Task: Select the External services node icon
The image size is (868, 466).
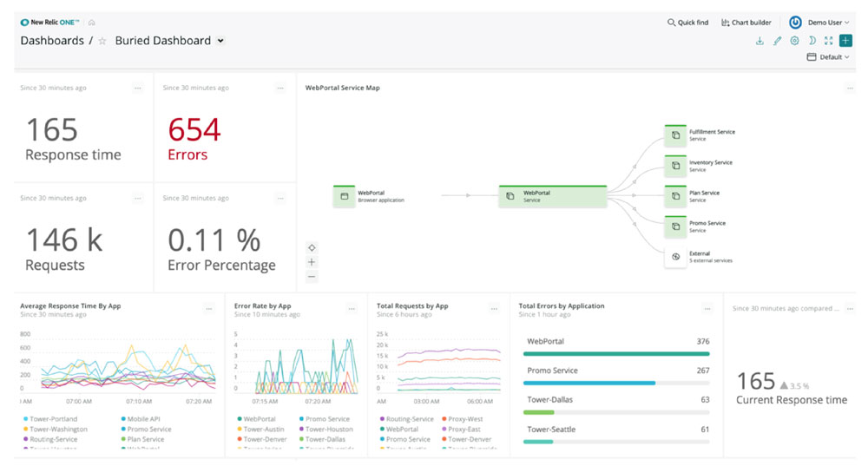Action: coord(675,257)
